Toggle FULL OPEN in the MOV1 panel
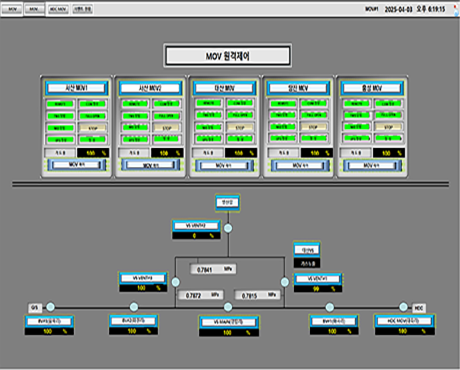460x370 pixels. point(93,116)
